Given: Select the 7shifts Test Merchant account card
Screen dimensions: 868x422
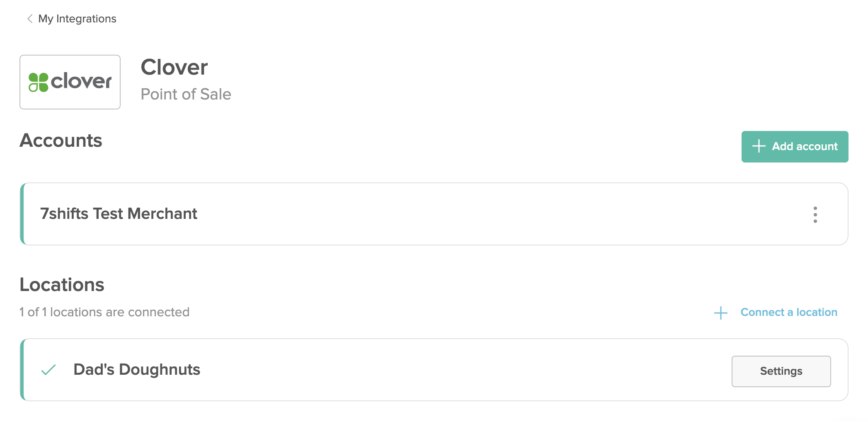Looking at the screenshot, I should [x=434, y=214].
